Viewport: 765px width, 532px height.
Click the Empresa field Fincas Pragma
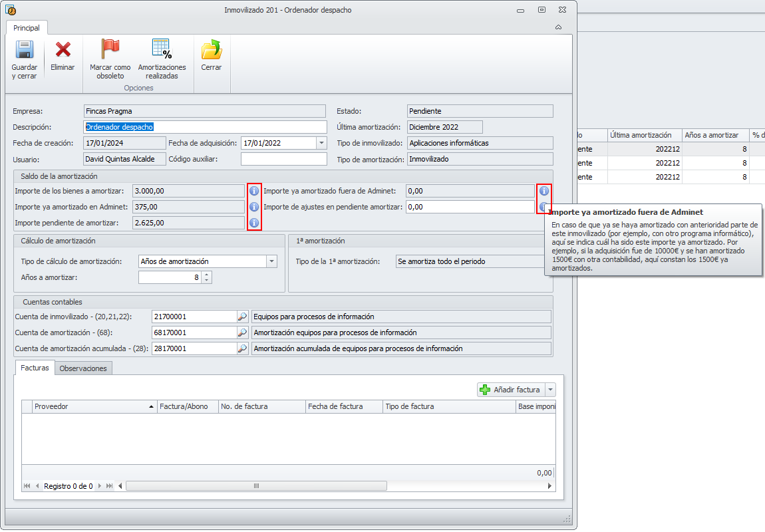pyautogui.click(x=204, y=111)
